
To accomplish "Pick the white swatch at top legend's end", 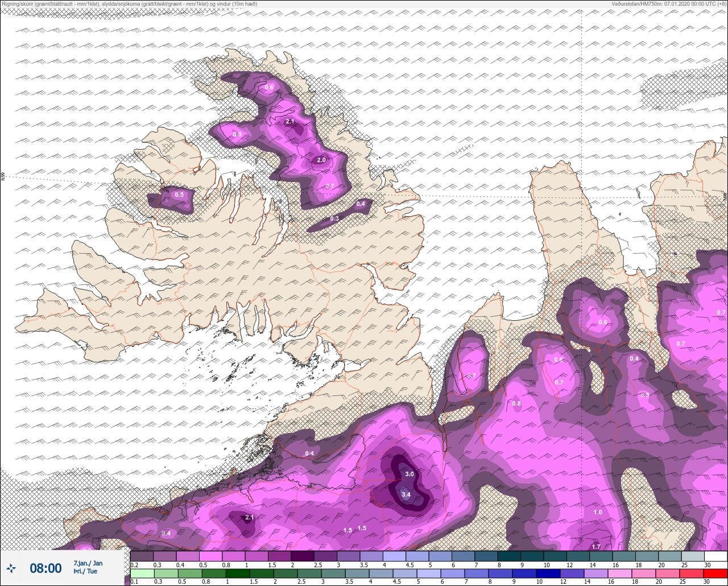I will [x=715, y=556].
